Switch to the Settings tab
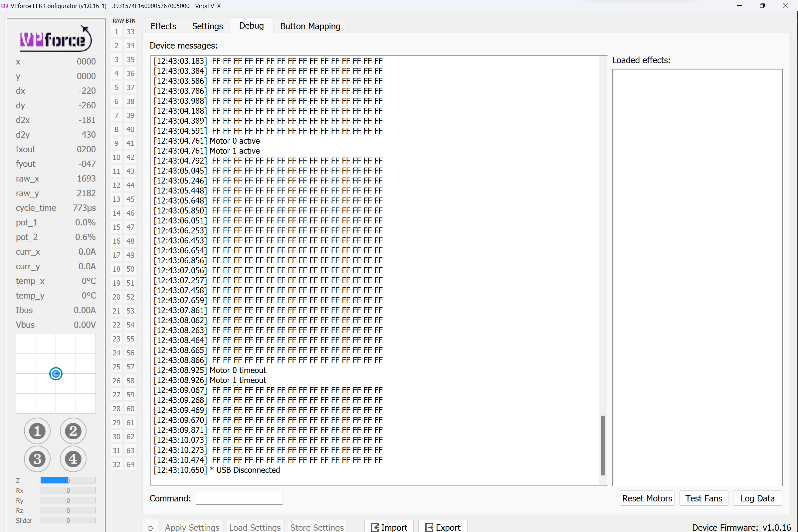The image size is (798, 532). (207, 26)
